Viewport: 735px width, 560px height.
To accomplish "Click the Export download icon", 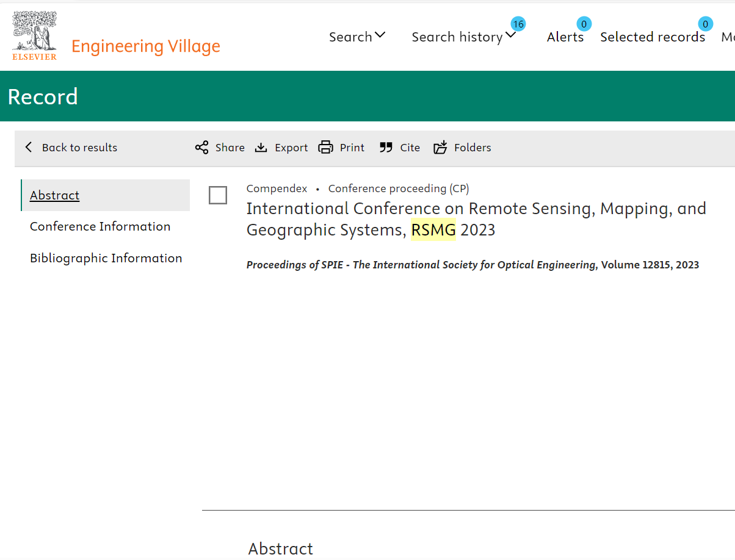I will (261, 148).
